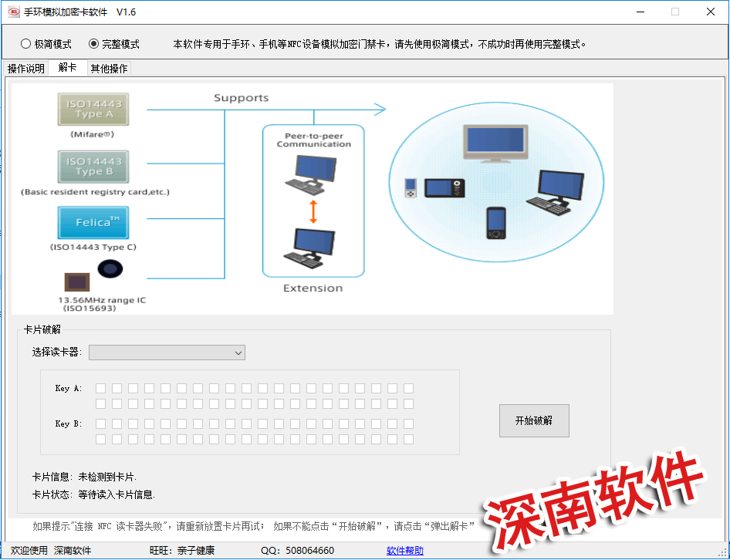
Task: Click the Felica badge
Action: (x=93, y=222)
